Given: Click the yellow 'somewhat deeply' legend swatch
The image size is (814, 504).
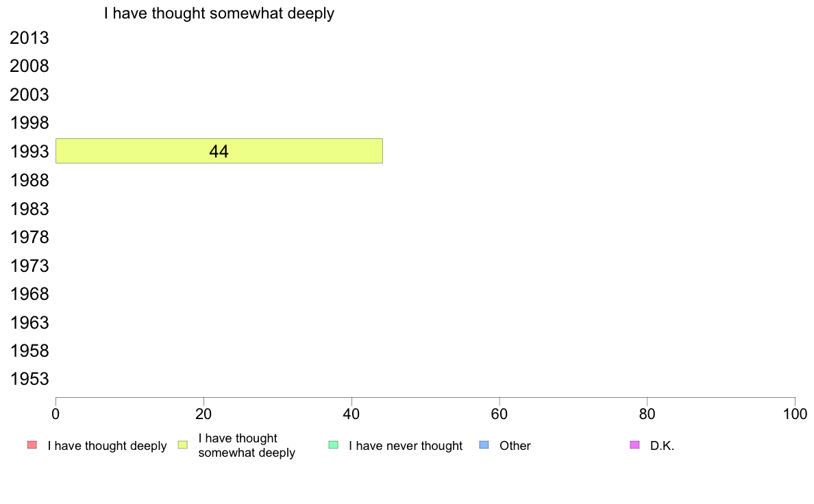Looking at the screenshot, I should click(183, 445).
